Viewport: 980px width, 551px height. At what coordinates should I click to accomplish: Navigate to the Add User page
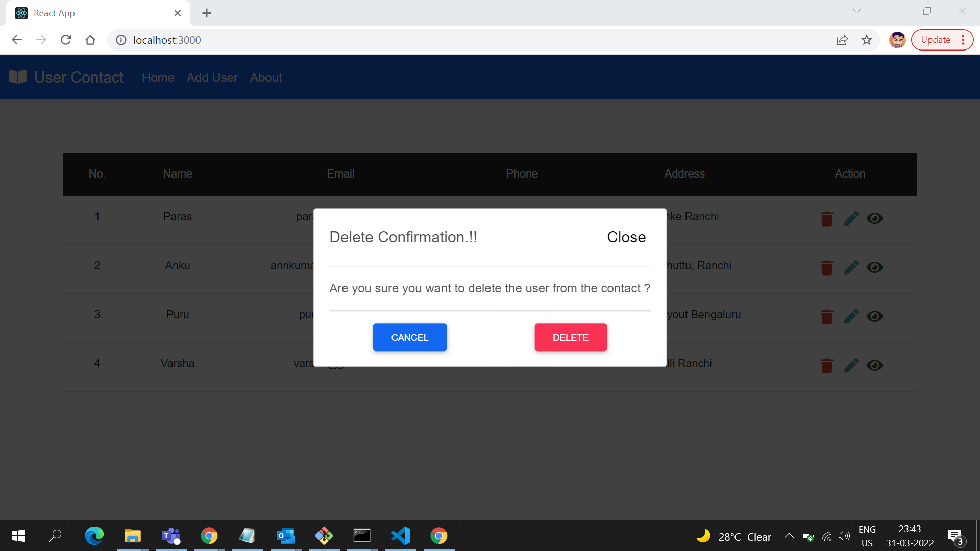tap(212, 77)
